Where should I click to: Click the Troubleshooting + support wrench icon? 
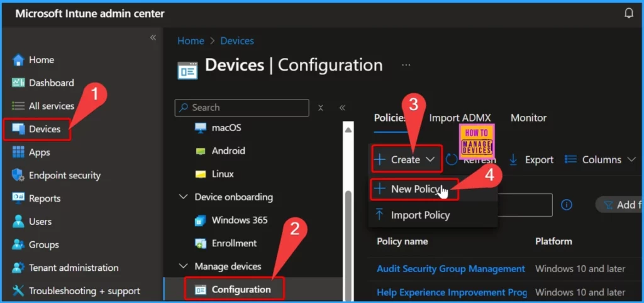18,290
